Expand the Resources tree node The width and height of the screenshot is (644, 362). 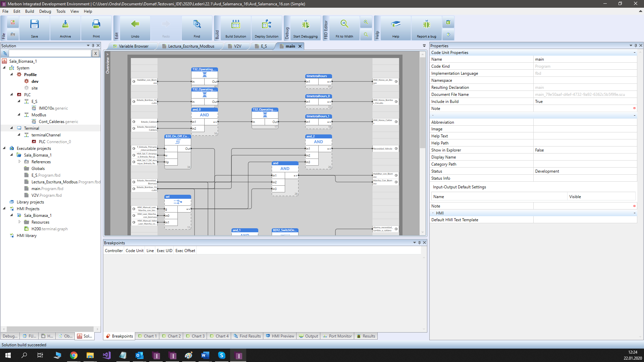19,222
